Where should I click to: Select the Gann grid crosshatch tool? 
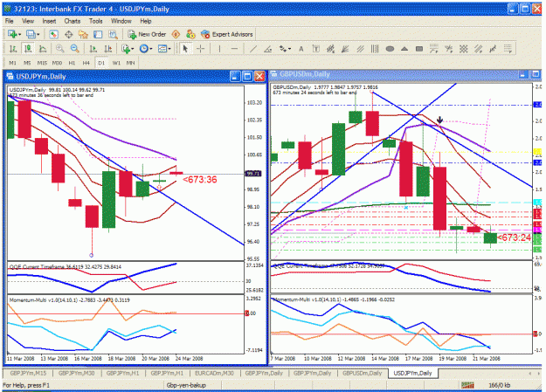(463, 49)
